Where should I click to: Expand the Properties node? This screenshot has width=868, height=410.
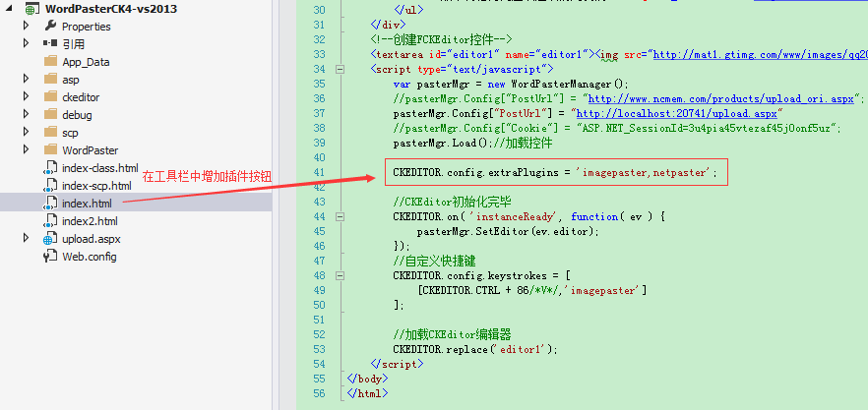click(x=26, y=26)
